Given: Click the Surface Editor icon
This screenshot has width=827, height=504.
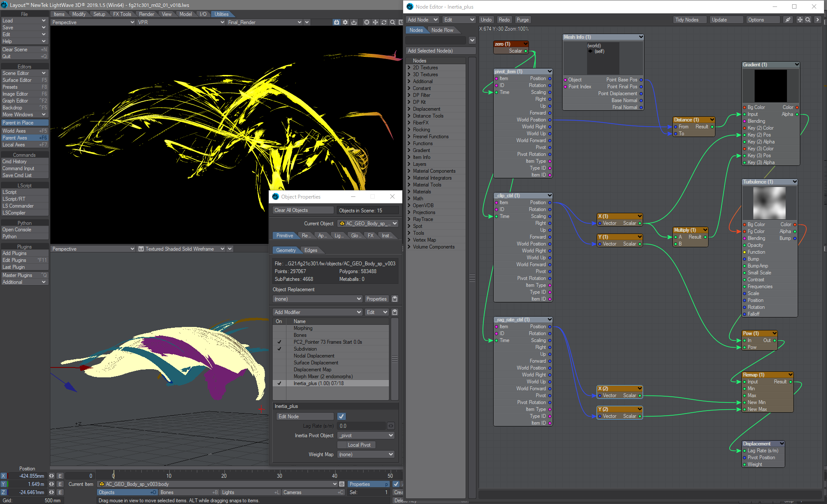Looking at the screenshot, I should [24, 80].
